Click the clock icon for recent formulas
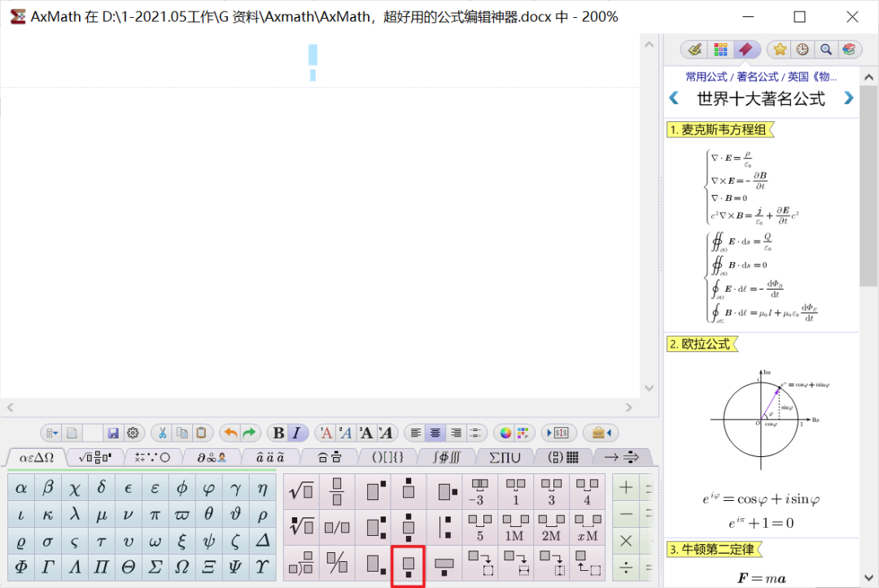This screenshot has width=879, height=588. tap(802, 49)
